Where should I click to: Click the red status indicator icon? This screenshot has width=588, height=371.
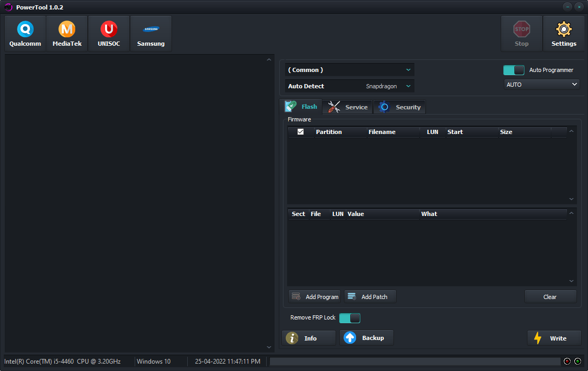click(x=567, y=361)
